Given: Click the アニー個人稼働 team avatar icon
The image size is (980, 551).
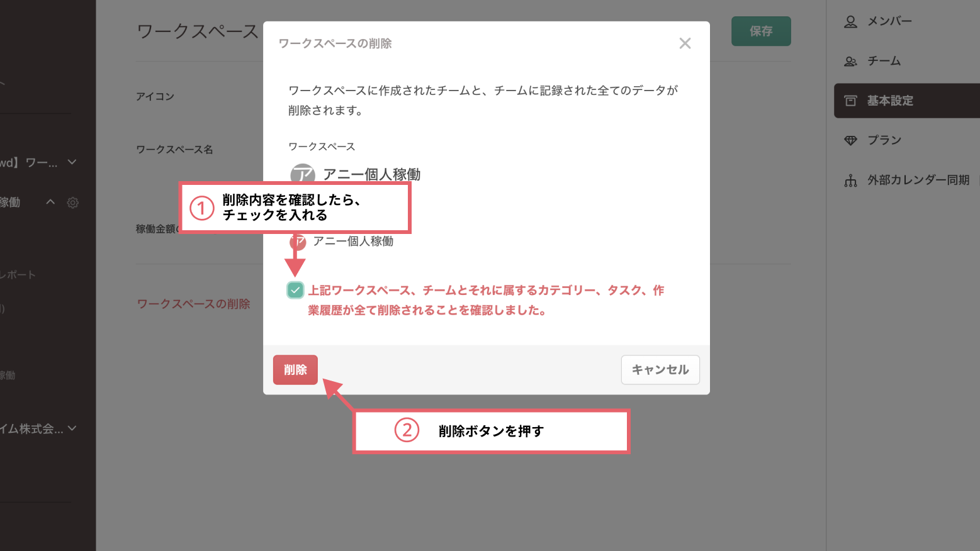Looking at the screenshot, I should (298, 241).
